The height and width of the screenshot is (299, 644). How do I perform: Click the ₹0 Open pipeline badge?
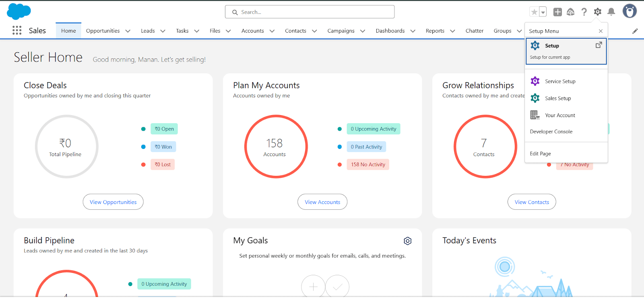(x=164, y=129)
